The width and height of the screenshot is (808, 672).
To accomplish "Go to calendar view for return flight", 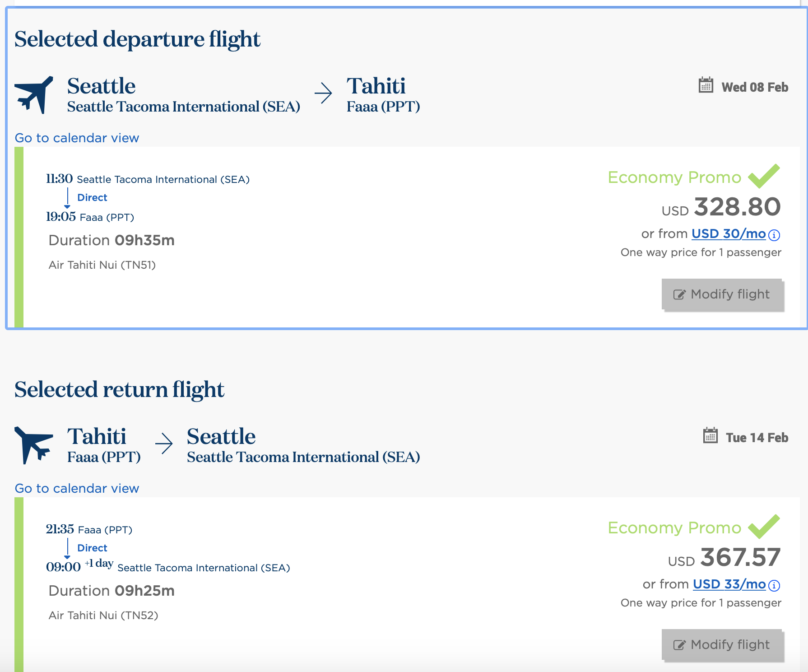I will pyautogui.click(x=77, y=488).
